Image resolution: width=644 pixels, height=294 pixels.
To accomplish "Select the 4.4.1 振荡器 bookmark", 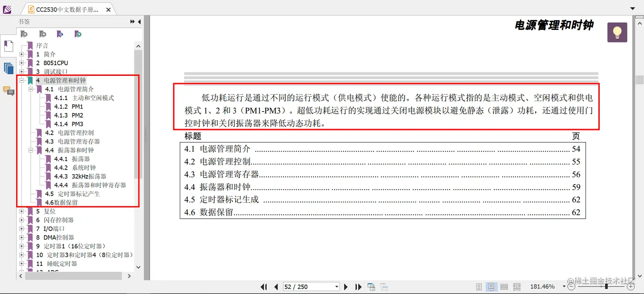I will (72, 159).
